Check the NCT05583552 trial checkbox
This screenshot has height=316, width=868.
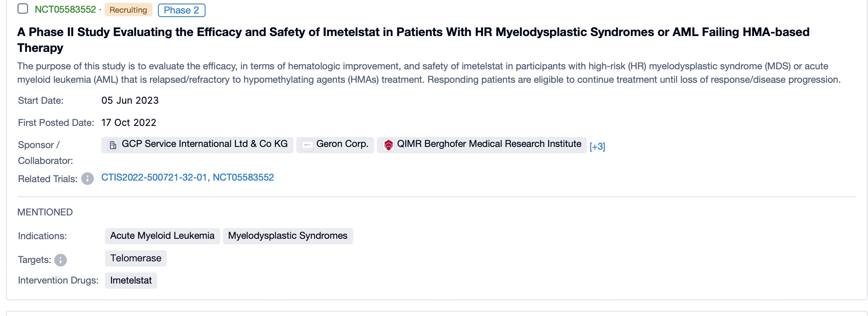(23, 9)
